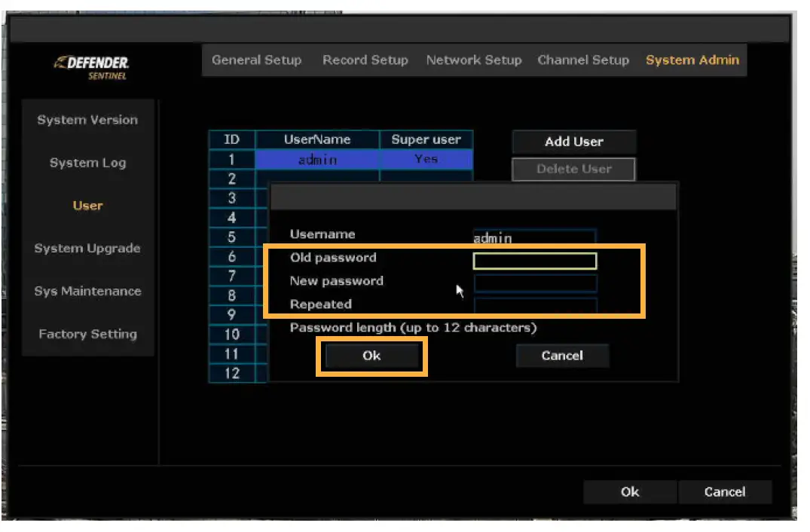Click the bottom Ok button of settings window
The image size is (810, 532).
click(630, 492)
